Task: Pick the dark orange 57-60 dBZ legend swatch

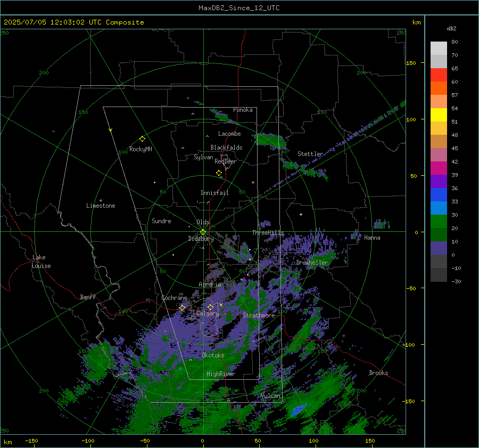Action: tap(439, 88)
